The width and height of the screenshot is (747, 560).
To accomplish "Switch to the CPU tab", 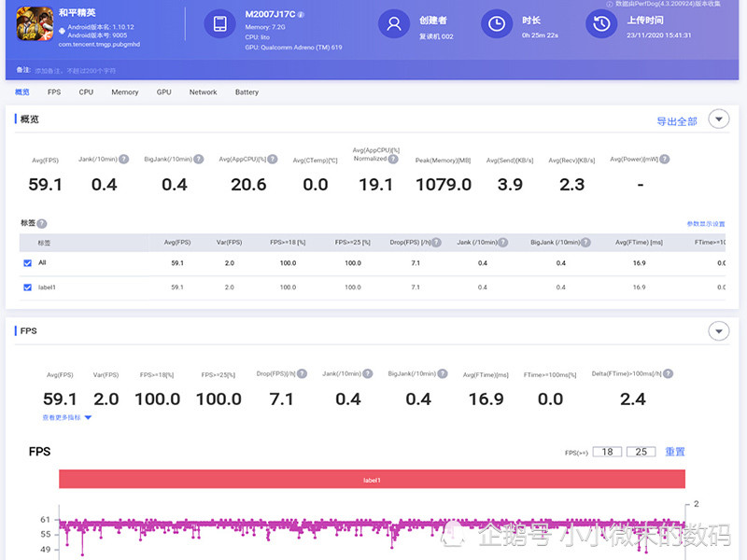I will pyautogui.click(x=86, y=91).
